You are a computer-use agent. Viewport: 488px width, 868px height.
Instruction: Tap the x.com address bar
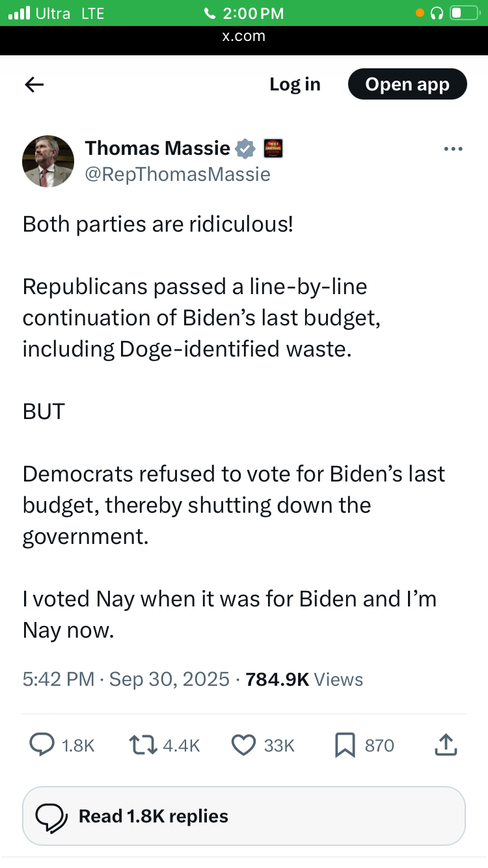tap(244, 36)
